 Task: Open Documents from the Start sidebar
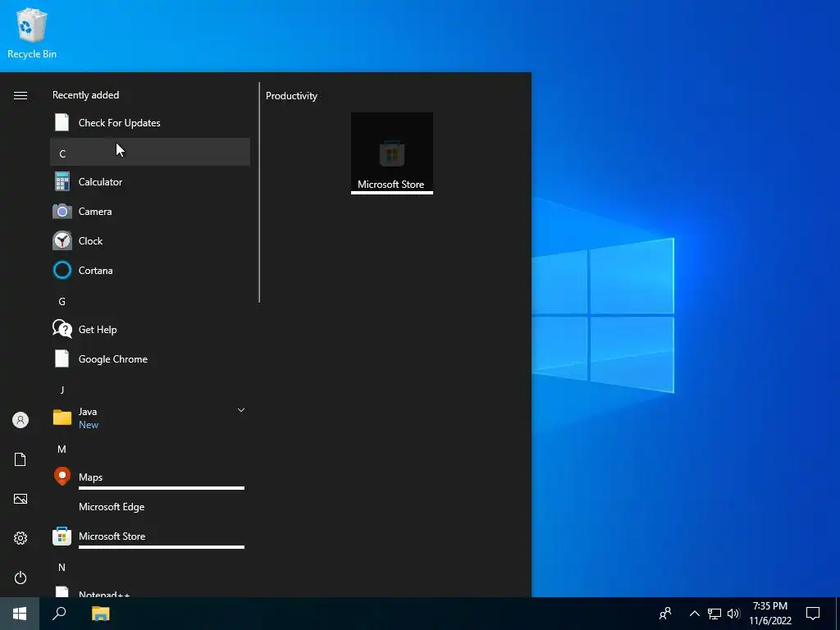(21, 459)
